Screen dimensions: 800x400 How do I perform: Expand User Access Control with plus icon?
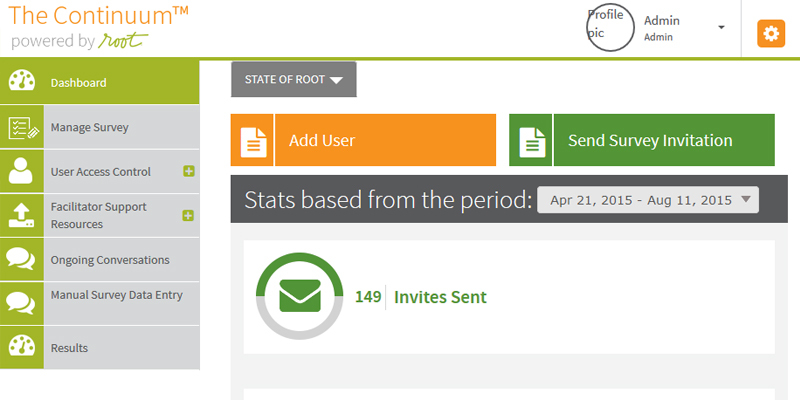[x=188, y=172]
